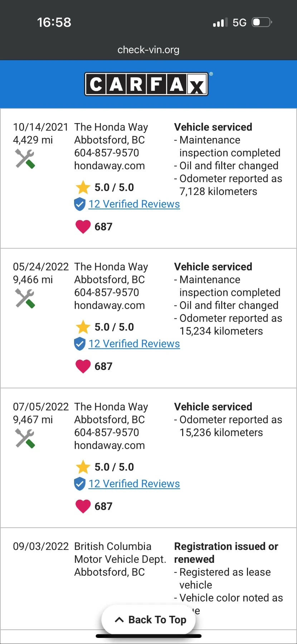Tap wrench service icon for 05/24/2022 entry
The height and width of the screenshot is (644, 297).
(25, 298)
